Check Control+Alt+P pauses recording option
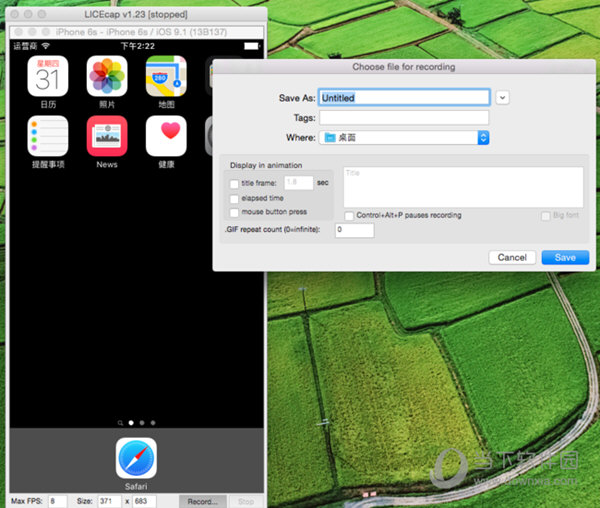This screenshot has height=508, width=600. (x=349, y=216)
